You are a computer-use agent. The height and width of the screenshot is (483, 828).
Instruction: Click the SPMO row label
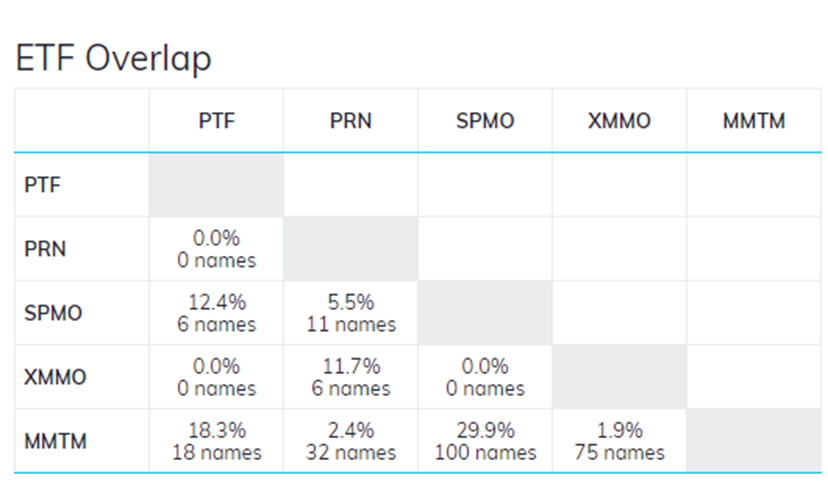tap(51, 313)
